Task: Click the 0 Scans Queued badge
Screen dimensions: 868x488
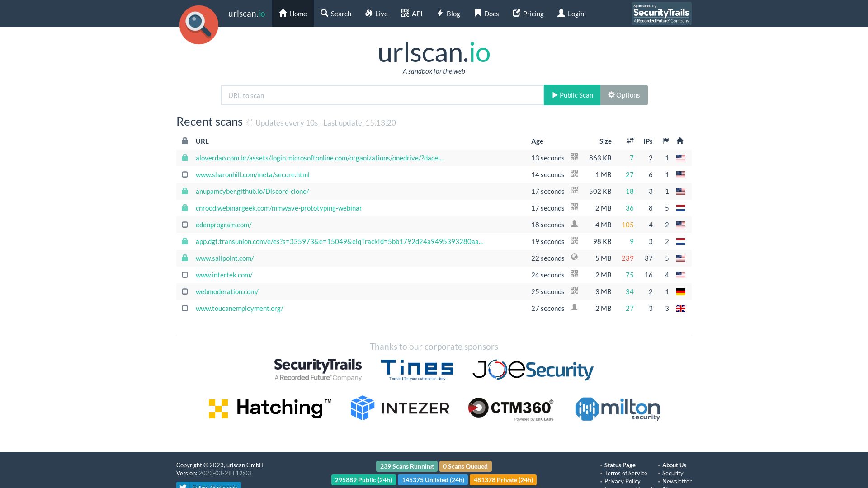Action: [465, 466]
